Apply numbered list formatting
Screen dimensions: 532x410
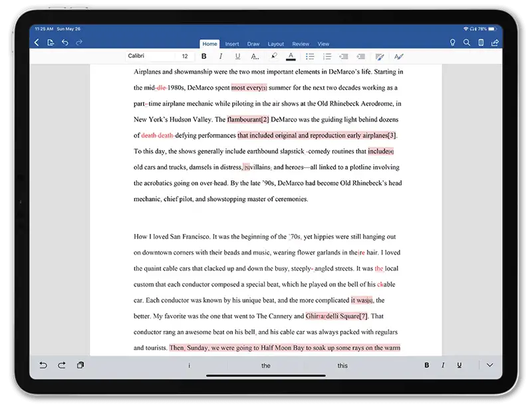327,56
